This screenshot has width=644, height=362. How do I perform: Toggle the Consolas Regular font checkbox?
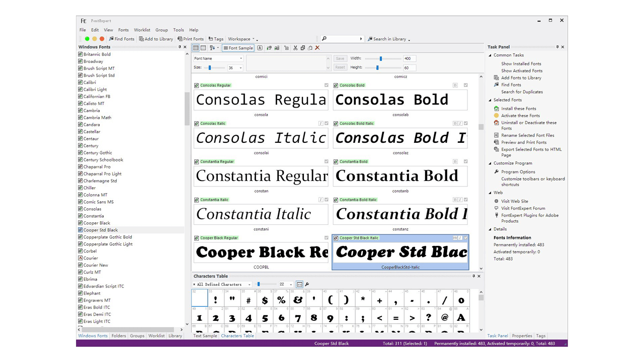[327, 85]
